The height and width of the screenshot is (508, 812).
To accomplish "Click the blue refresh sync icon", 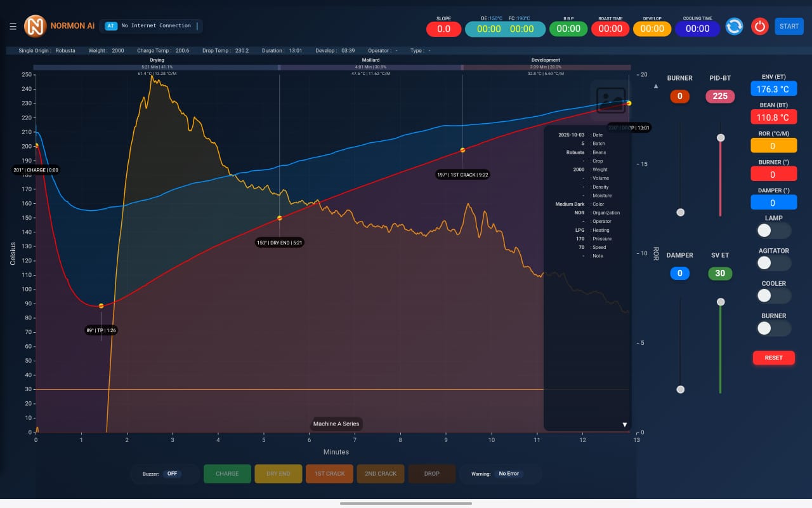I will pyautogui.click(x=734, y=27).
